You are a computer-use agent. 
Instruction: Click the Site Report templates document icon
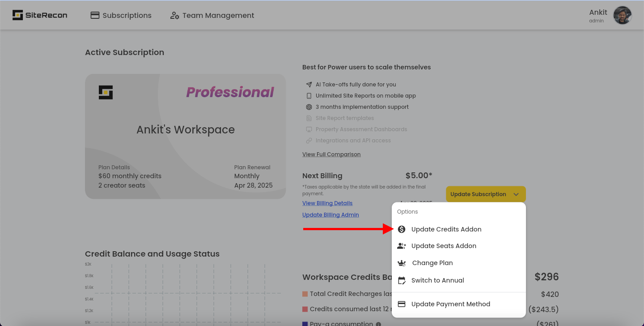point(309,118)
